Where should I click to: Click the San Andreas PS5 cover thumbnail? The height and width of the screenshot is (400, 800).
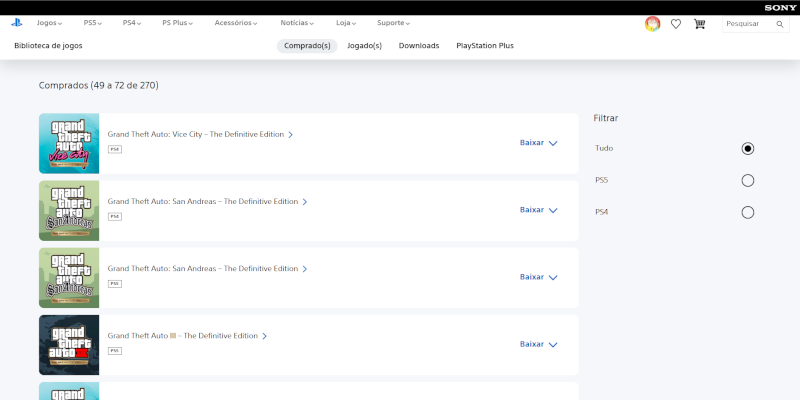69,278
